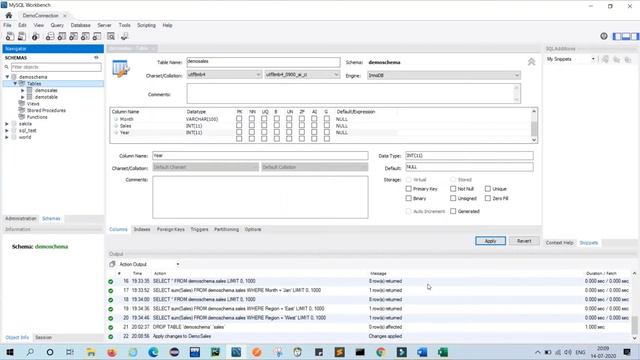Click Create new table toolbar icon
The image size is (640, 360).
(62, 37)
